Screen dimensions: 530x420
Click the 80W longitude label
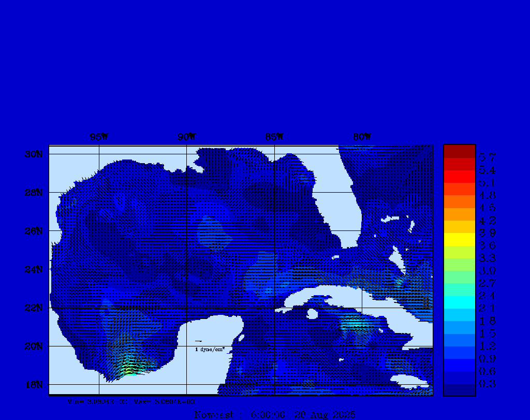[361, 137]
